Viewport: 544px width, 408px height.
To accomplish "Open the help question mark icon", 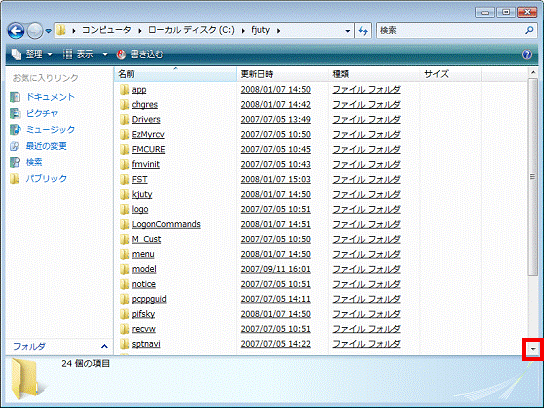I will (527, 54).
